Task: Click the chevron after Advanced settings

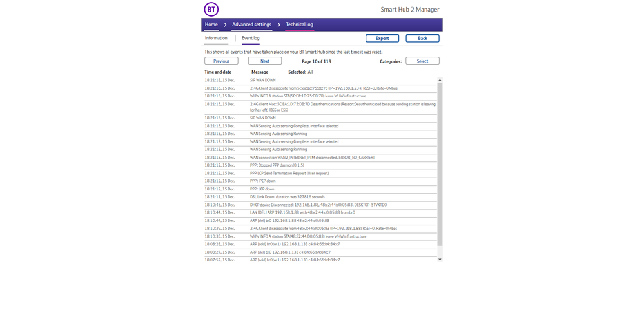Action: [x=278, y=25]
